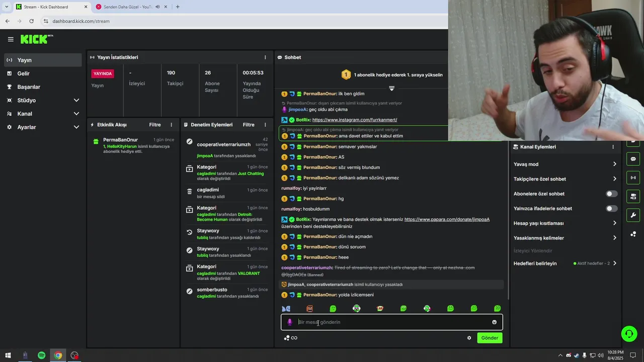Click the YAYINDA live badge

[x=103, y=73]
